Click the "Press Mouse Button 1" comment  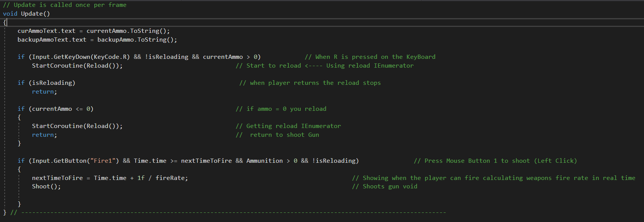[495, 161]
